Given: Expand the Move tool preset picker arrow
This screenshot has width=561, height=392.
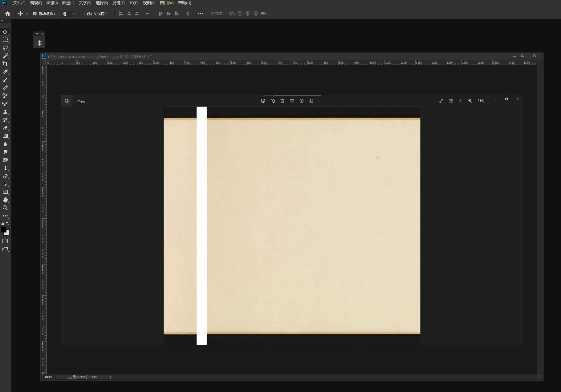Looking at the screenshot, I should (27, 14).
